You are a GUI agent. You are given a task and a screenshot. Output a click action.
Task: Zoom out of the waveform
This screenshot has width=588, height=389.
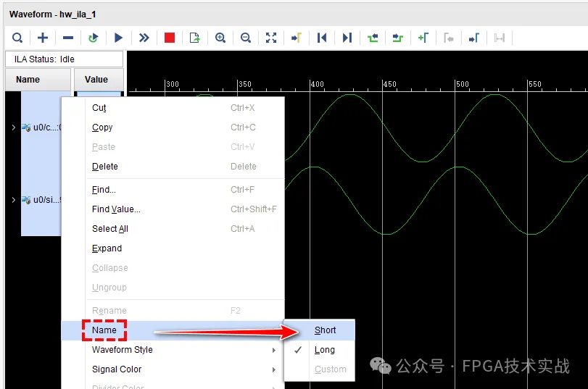pyautogui.click(x=246, y=38)
